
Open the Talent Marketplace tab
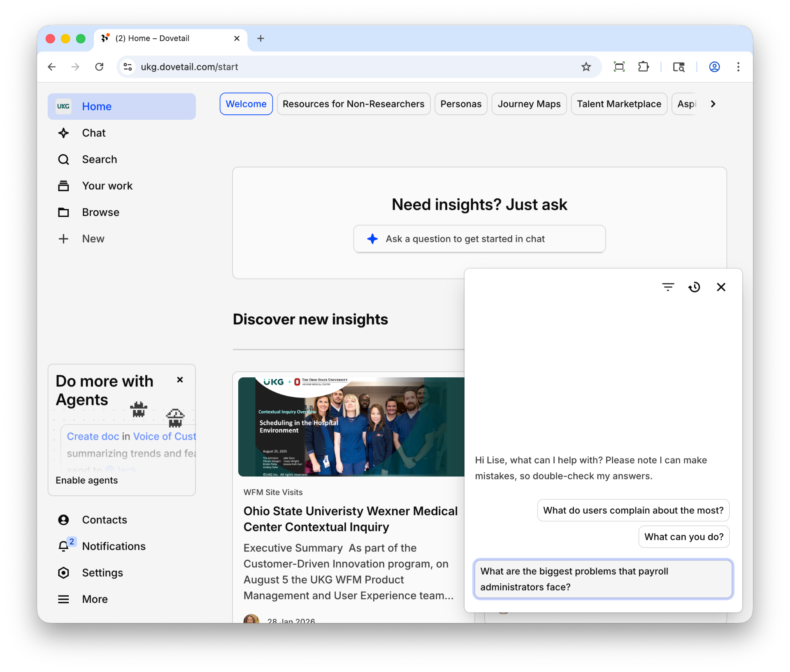coord(619,104)
